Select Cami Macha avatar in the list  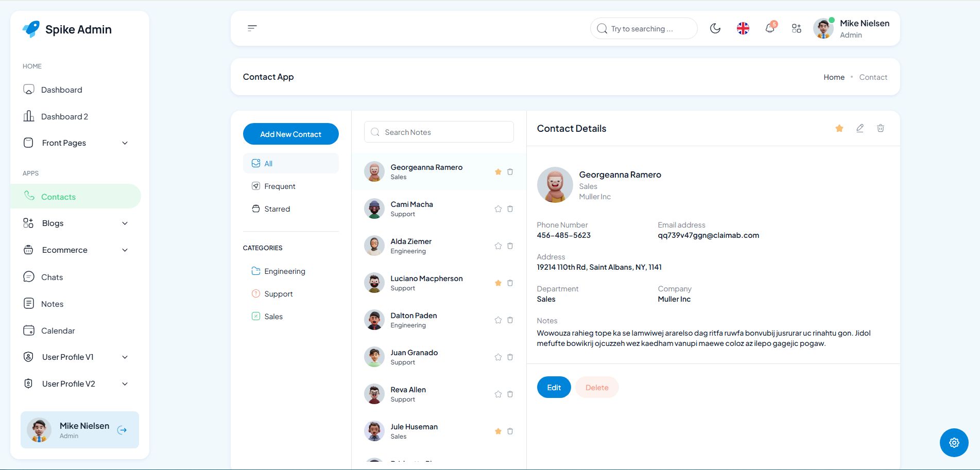pyautogui.click(x=374, y=208)
